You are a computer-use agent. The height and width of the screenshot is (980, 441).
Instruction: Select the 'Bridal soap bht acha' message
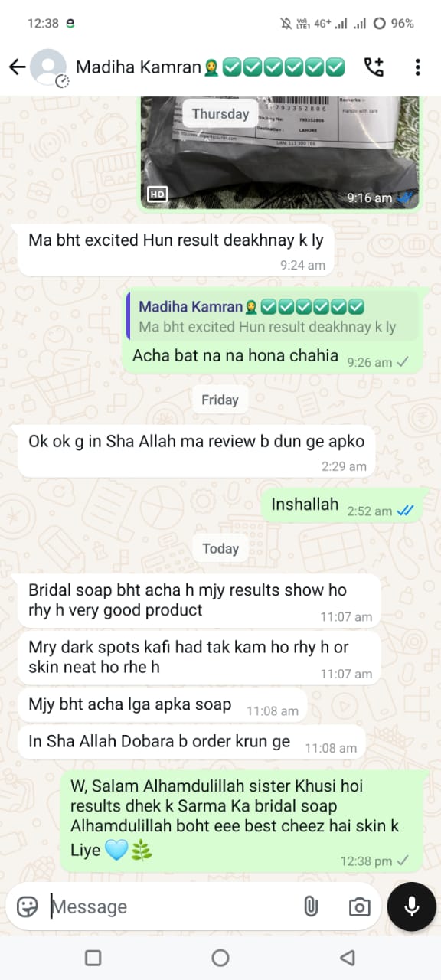(x=199, y=600)
